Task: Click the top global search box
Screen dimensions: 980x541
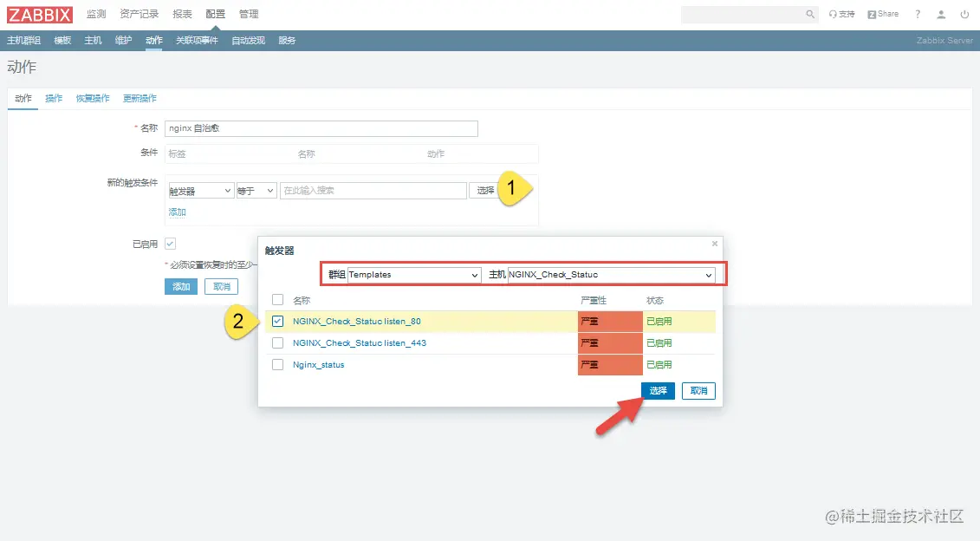Action: pyautogui.click(x=750, y=14)
